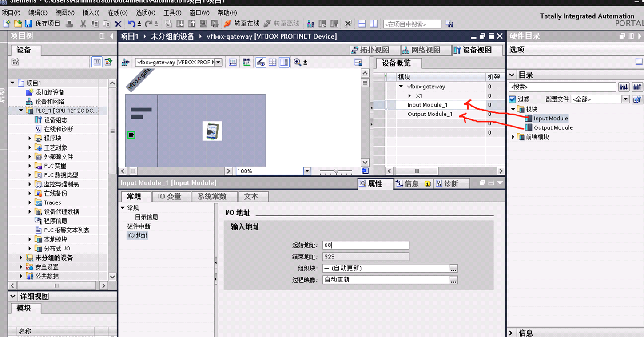
Task: Collapse the 目录 catalog section
Action: [512, 75]
